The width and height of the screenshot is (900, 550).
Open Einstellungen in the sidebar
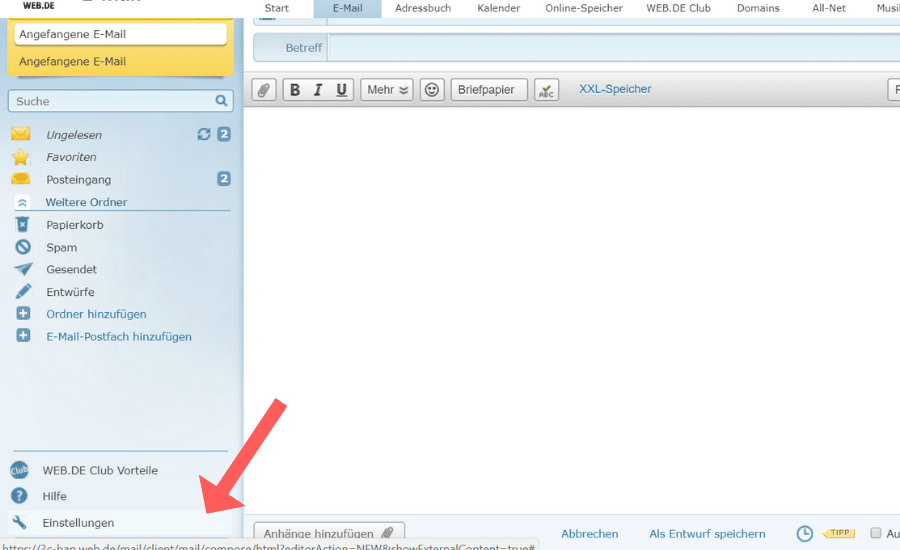78,523
